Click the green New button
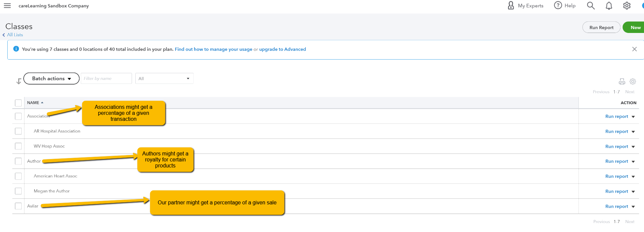Viewport: 644px width, 232px height. [x=635, y=28]
